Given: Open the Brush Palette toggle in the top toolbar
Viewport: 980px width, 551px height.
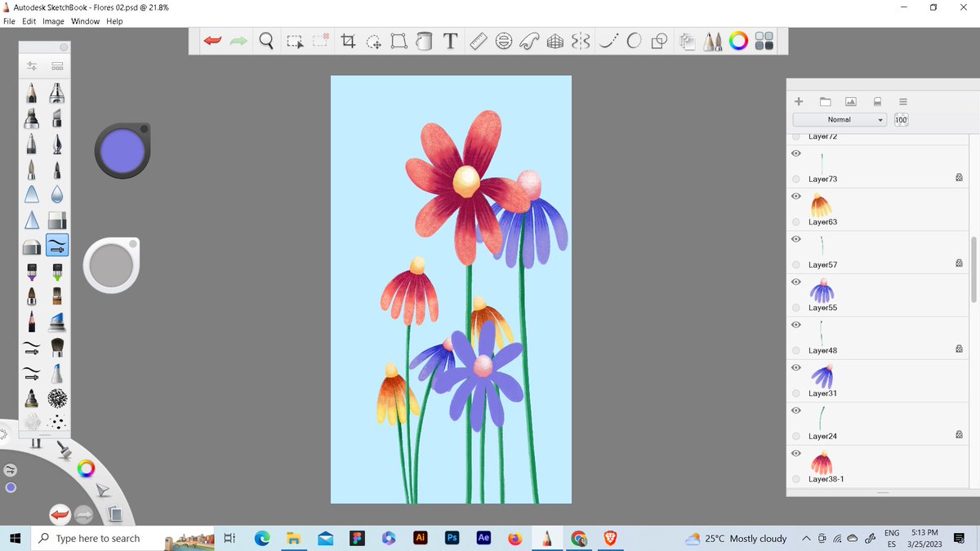Looking at the screenshot, I should (x=713, y=41).
